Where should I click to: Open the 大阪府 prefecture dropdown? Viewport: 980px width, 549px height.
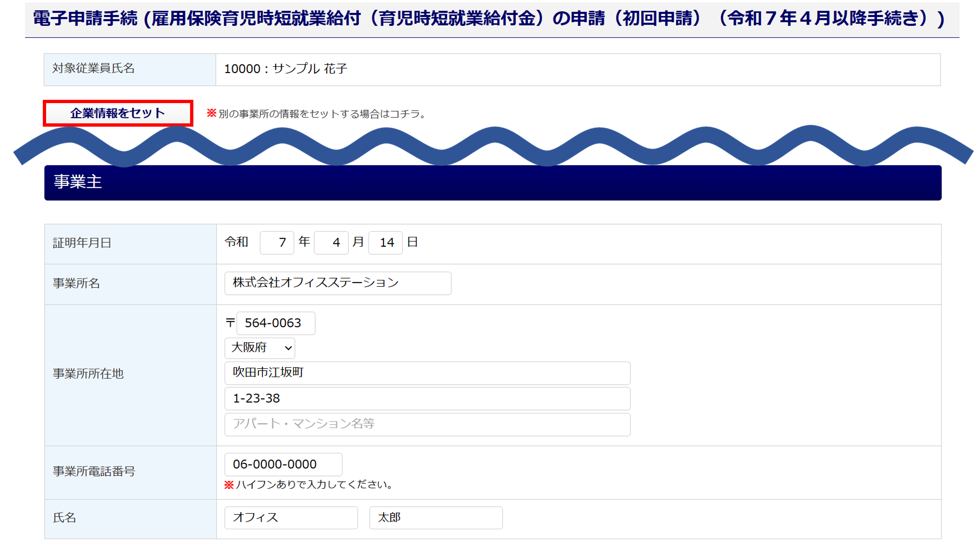[x=260, y=348]
